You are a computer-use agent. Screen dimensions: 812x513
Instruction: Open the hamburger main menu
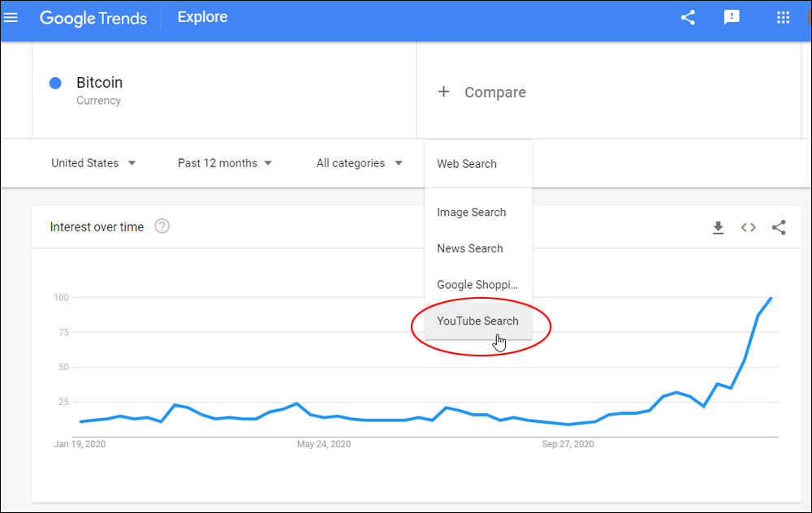[x=11, y=17]
